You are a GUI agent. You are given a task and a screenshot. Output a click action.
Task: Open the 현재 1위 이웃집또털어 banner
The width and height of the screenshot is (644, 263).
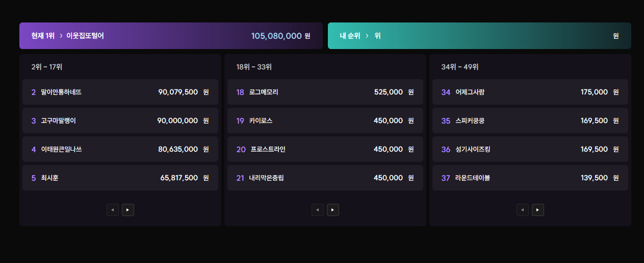pyautogui.click(x=171, y=36)
